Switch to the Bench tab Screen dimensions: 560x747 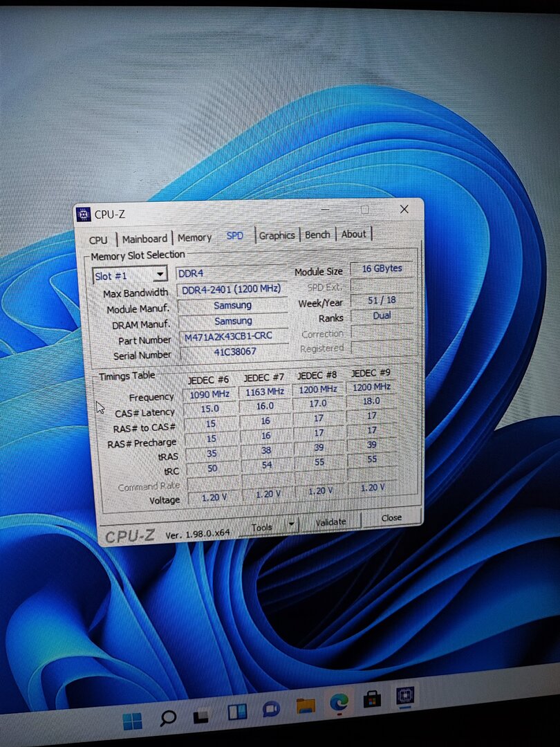click(x=317, y=234)
